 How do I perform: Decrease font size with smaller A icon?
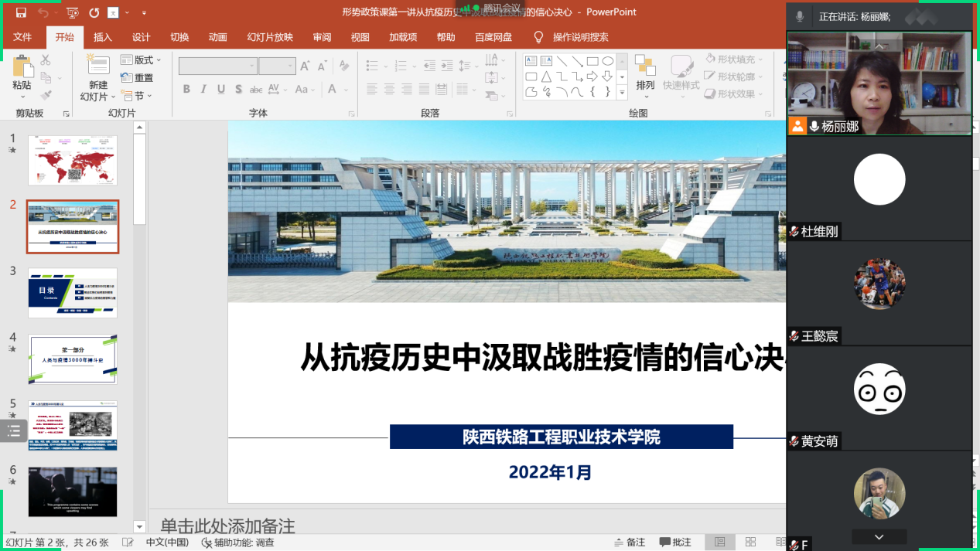pos(323,66)
